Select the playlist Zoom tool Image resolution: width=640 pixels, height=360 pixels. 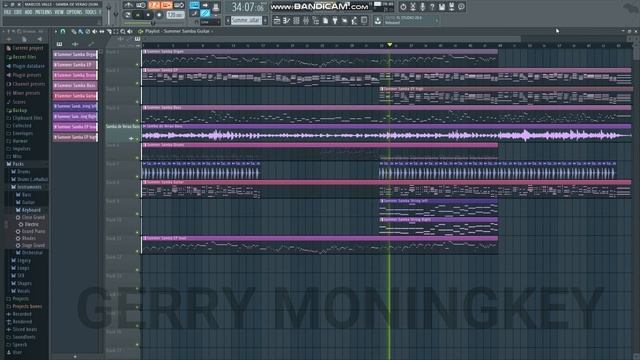tap(122, 31)
